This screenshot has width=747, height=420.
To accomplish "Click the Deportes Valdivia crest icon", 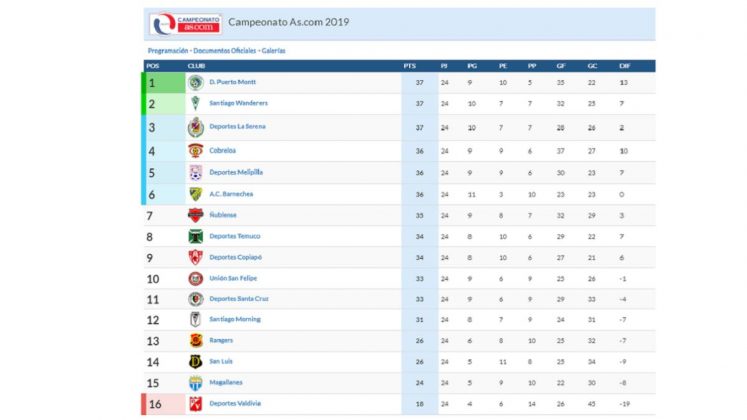I will tap(195, 404).
